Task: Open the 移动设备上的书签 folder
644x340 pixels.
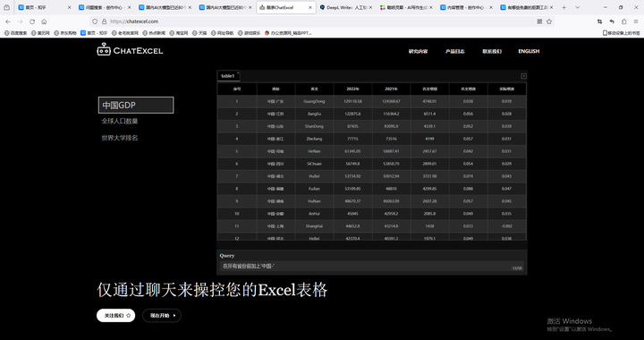Action: (621, 33)
